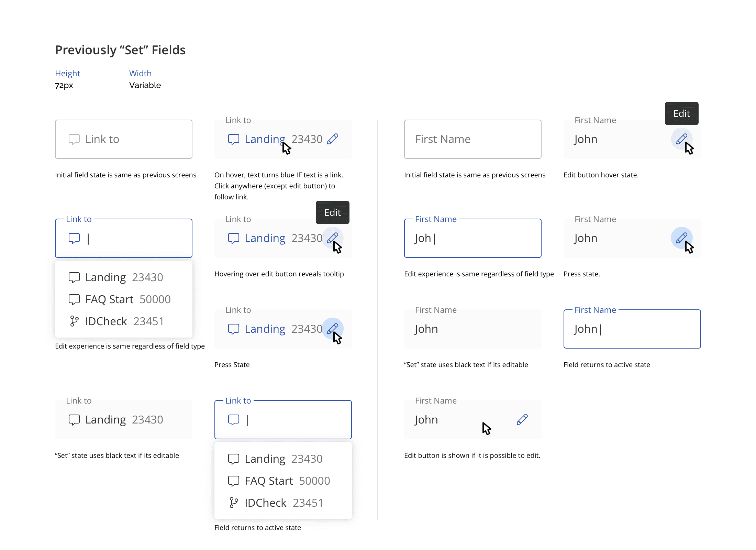Select 'Landing 23430' in left dropdown list
The height and width of the screenshot is (550, 756).
point(124,277)
